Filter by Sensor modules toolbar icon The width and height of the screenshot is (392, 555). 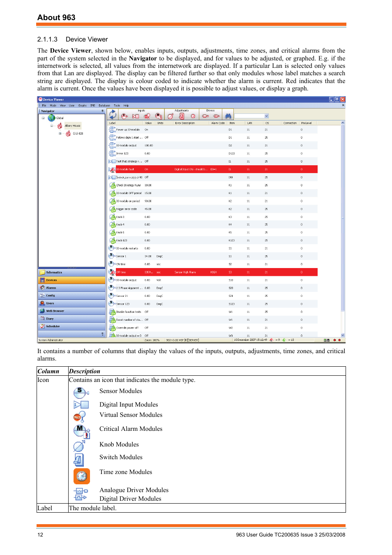coord(125,116)
